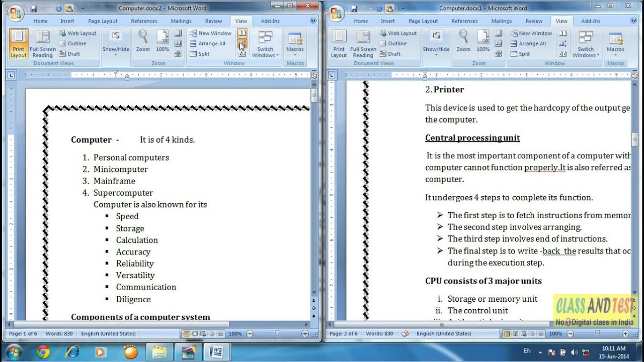644x362 pixels.
Task: Open Google Chrome from taskbar
Action: click(44, 351)
